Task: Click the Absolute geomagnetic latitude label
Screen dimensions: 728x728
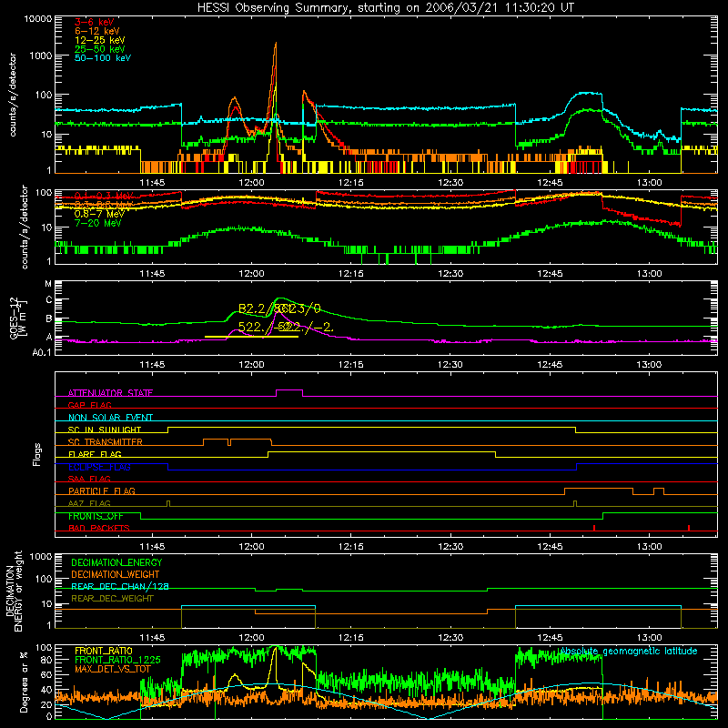Action: tap(628, 651)
